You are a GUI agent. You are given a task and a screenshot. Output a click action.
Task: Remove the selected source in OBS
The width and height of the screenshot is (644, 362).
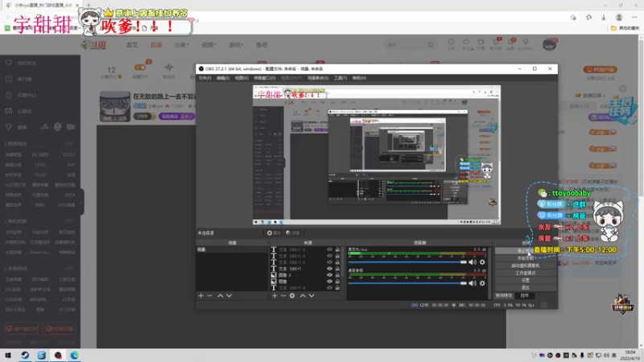pos(283,295)
